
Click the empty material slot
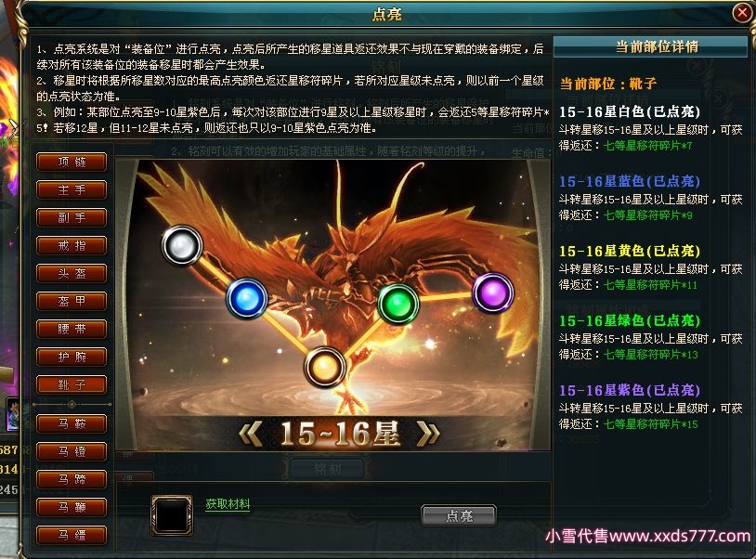[x=172, y=514]
